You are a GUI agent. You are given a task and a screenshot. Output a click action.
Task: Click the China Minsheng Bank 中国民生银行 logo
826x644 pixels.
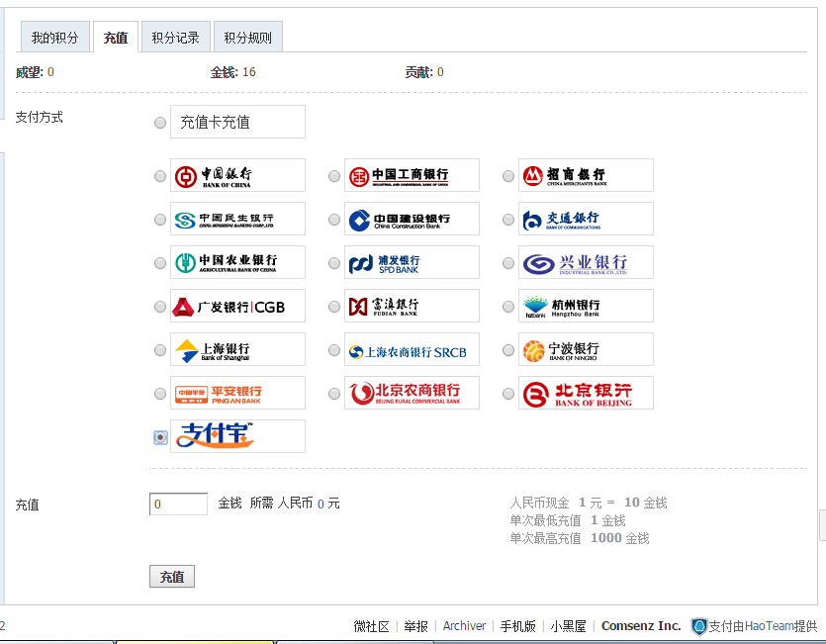[237, 219]
